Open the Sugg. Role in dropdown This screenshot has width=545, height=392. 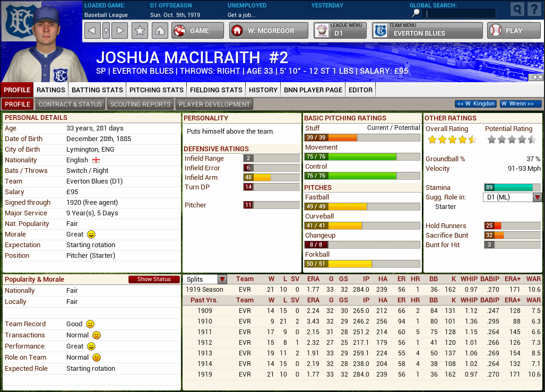click(x=537, y=197)
